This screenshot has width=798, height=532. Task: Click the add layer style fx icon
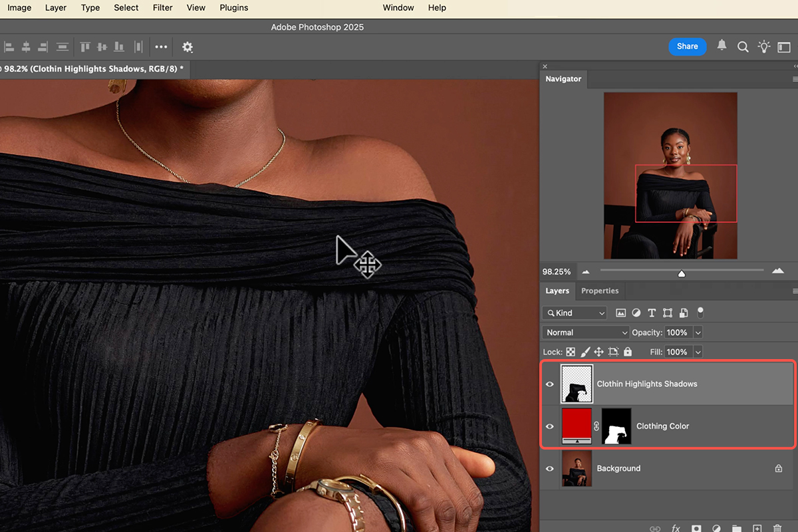point(676,529)
